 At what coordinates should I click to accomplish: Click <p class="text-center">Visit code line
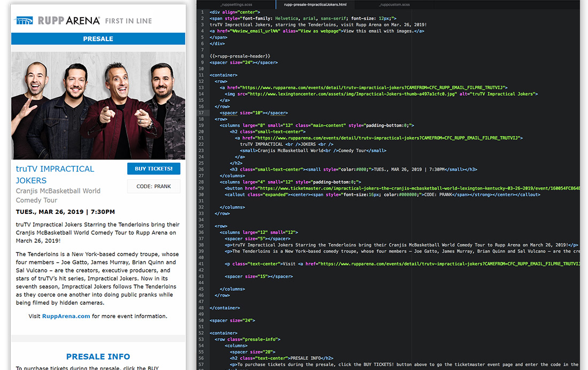click(x=402, y=264)
